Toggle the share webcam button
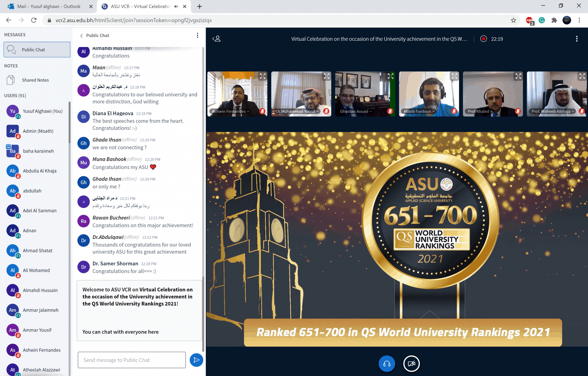The width and height of the screenshot is (588, 376). click(x=411, y=364)
